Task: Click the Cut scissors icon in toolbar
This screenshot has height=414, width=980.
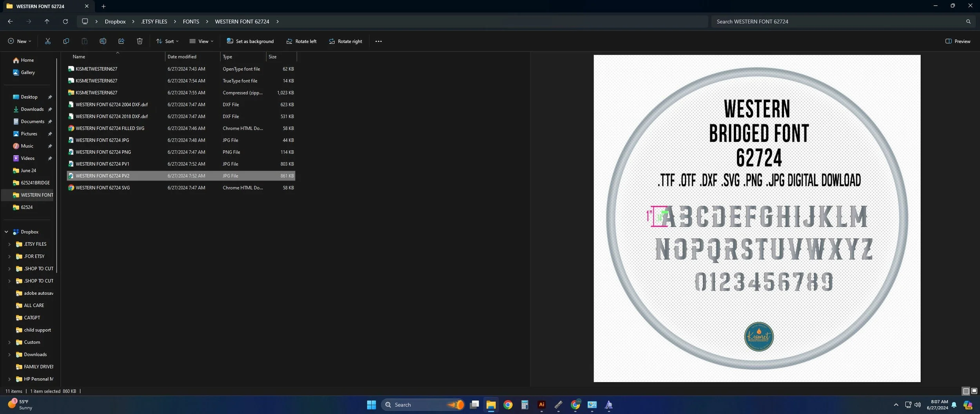Action: coord(48,41)
